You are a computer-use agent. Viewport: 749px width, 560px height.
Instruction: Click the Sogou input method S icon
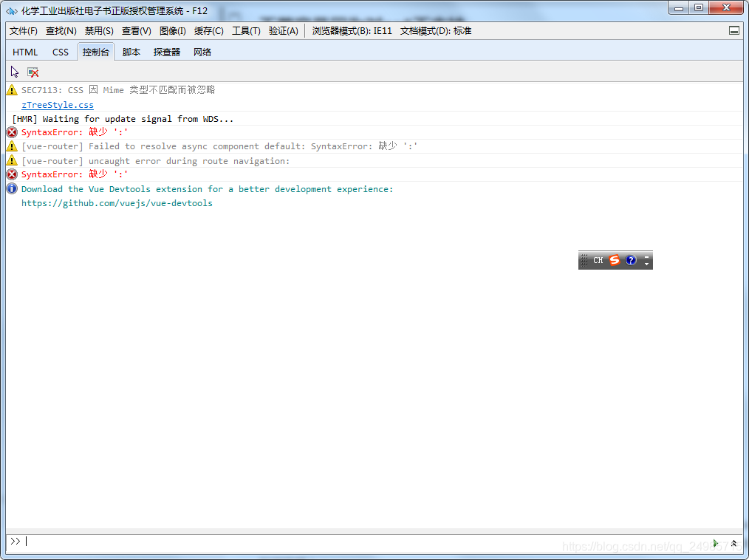(615, 260)
